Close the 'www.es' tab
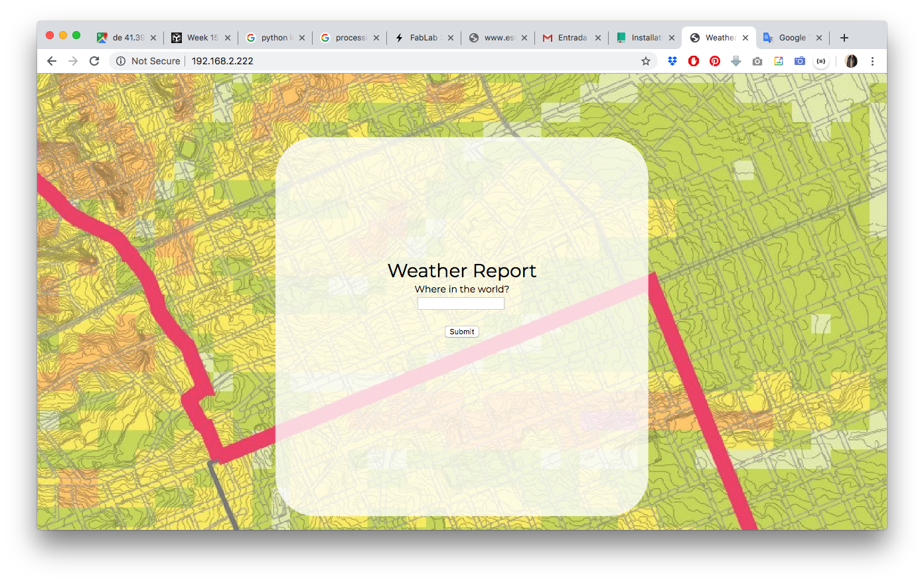The height and width of the screenshot is (583, 924). pyautogui.click(x=524, y=38)
